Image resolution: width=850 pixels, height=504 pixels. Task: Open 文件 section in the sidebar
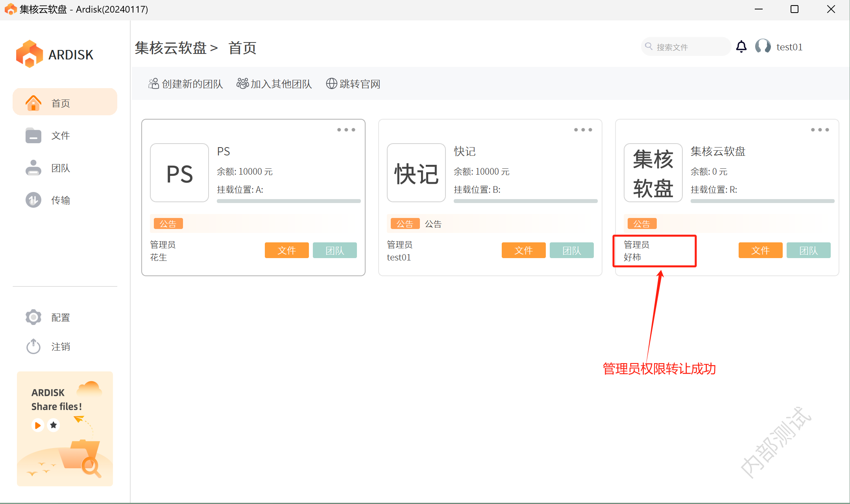click(x=60, y=136)
